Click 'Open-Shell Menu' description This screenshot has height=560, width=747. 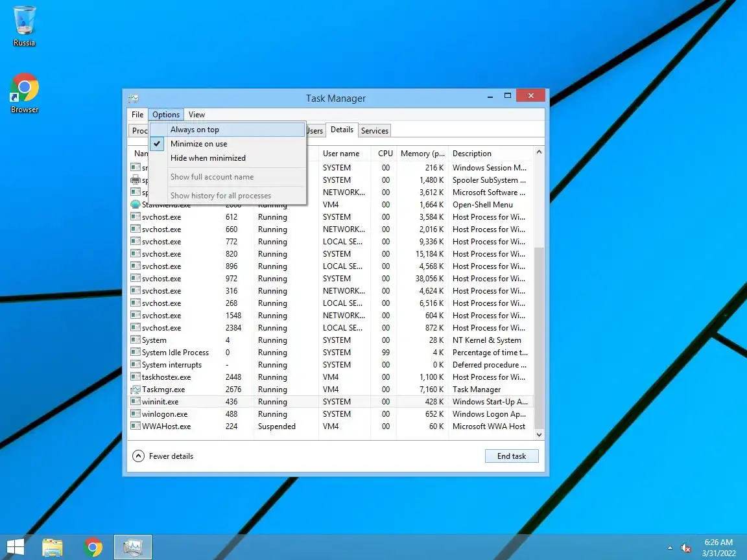[x=482, y=205]
